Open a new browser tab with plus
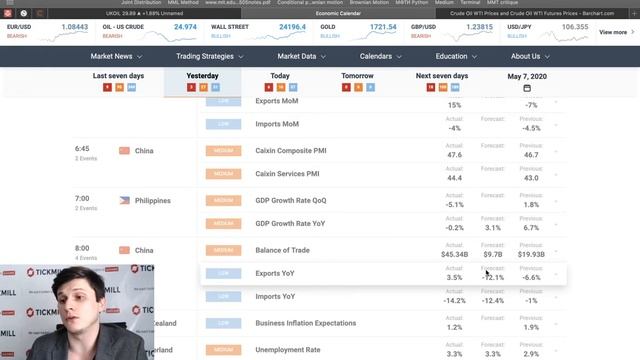 coord(634,13)
